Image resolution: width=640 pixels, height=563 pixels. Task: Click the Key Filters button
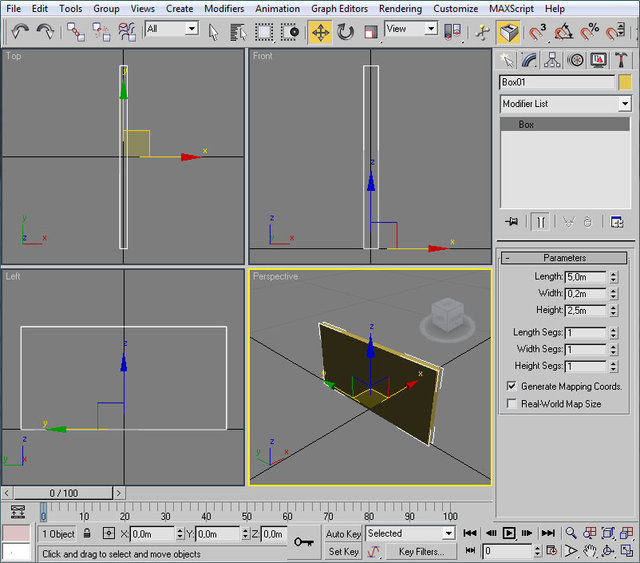click(x=421, y=551)
